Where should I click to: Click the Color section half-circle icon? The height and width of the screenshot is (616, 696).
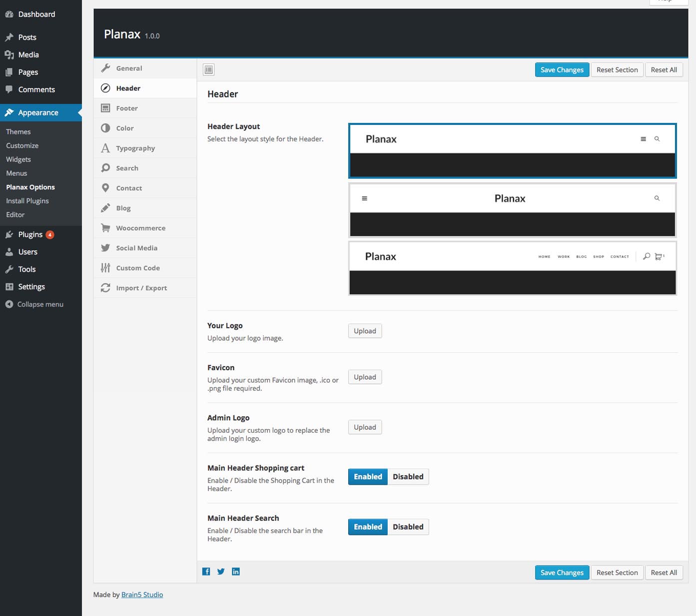click(105, 128)
